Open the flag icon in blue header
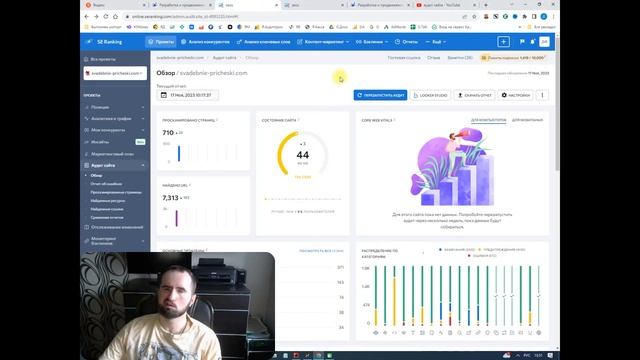 click(x=522, y=42)
